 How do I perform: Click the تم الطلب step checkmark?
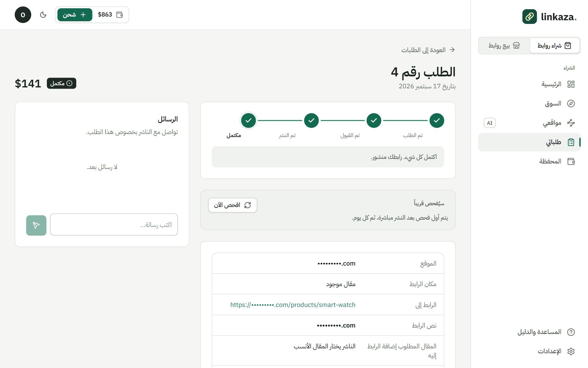click(x=437, y=121)
